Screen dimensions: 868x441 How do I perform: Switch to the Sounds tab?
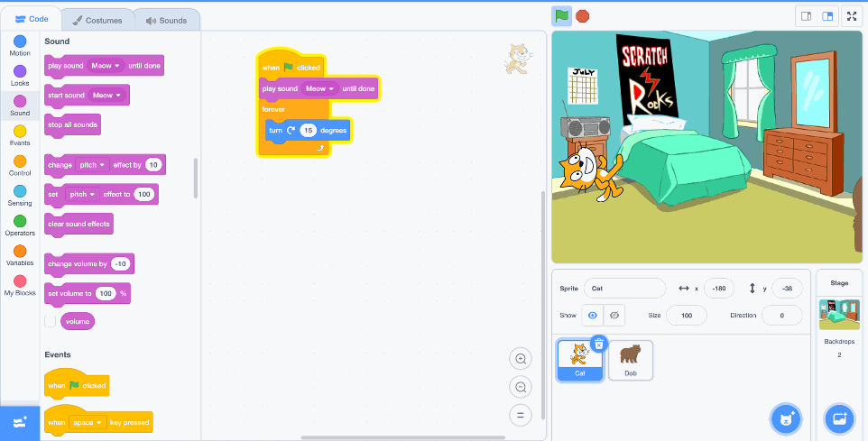pos(166,20)
